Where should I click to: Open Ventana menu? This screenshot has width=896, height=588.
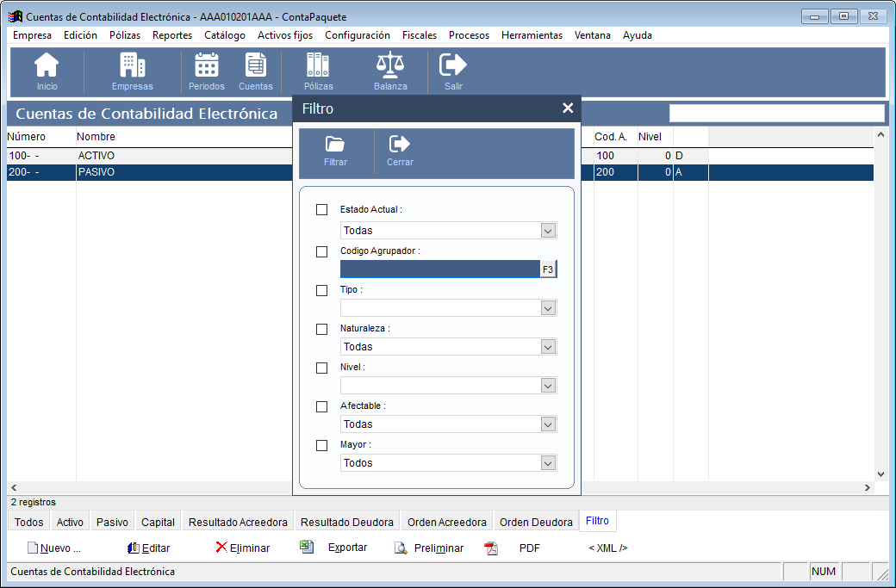[592, 35]
